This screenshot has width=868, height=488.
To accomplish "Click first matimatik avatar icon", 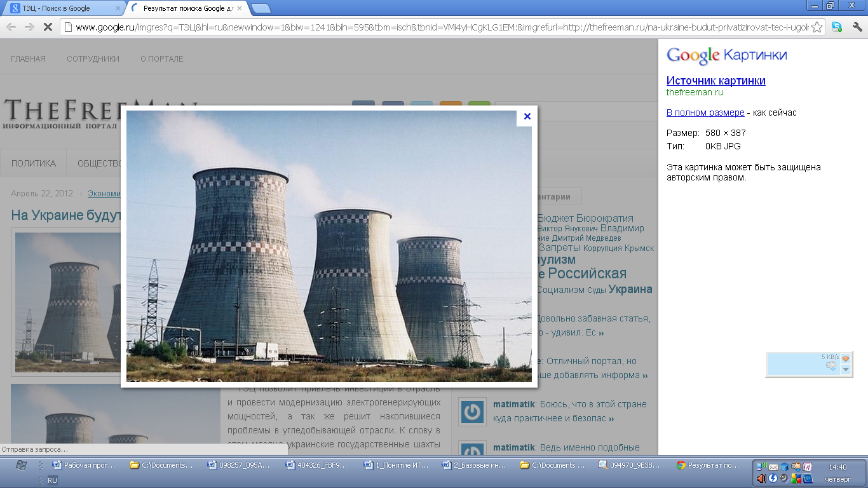I will [472, 411].
